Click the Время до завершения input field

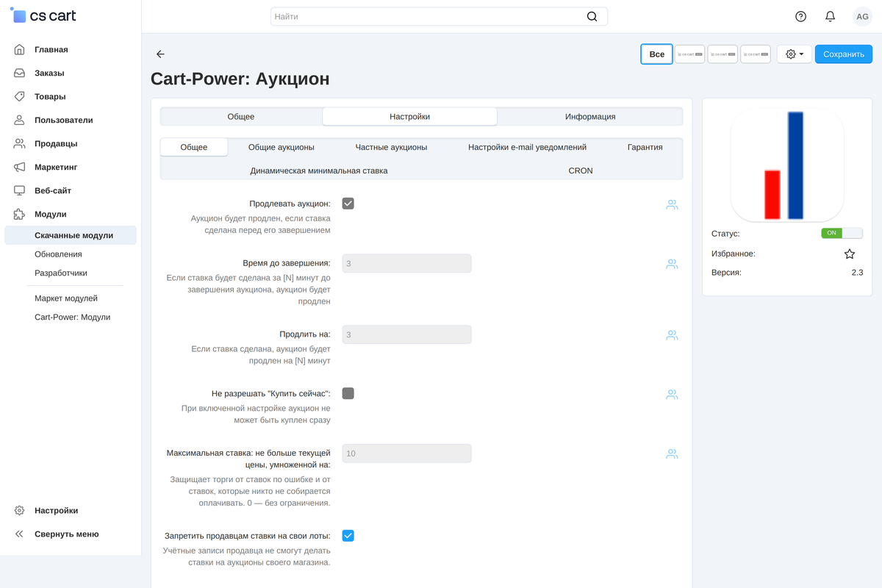406,264
